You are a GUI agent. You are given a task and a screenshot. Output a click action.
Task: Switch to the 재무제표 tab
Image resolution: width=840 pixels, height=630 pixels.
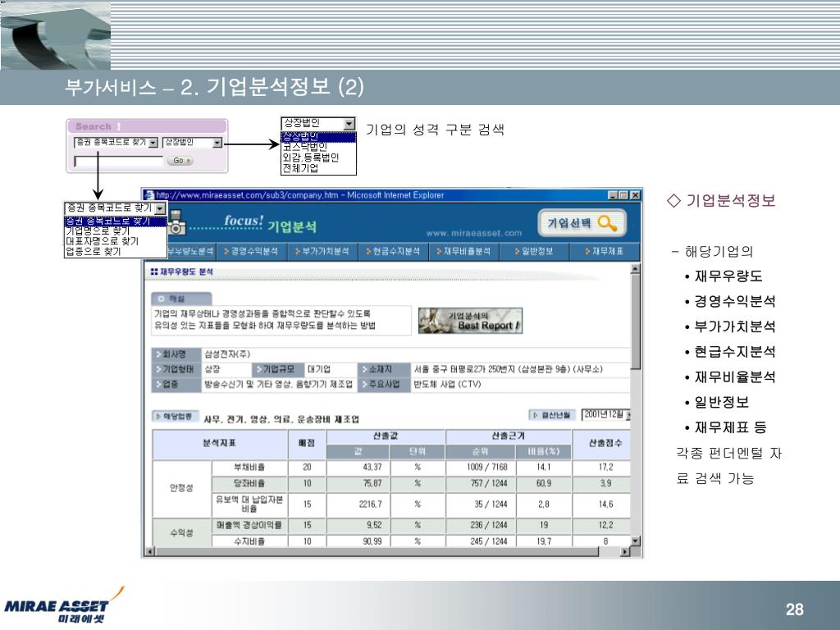pos(605,251)
